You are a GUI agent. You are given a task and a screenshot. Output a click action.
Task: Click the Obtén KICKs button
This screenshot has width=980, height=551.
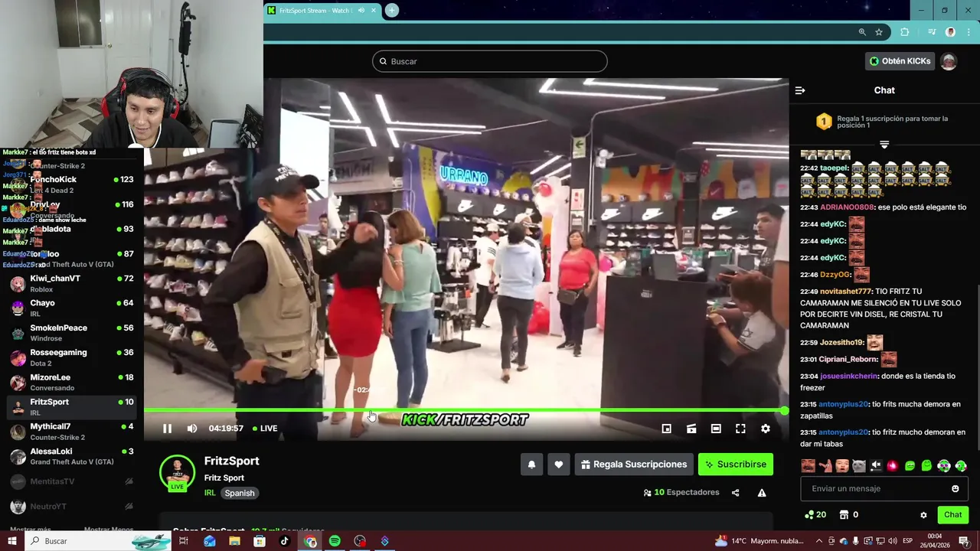[900, 61]
